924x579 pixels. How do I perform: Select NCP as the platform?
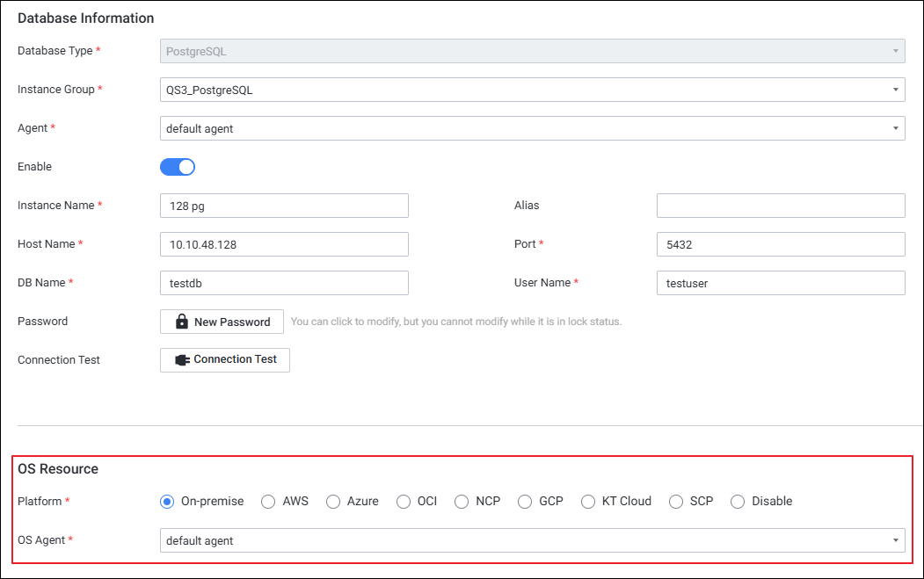[462, 502]
